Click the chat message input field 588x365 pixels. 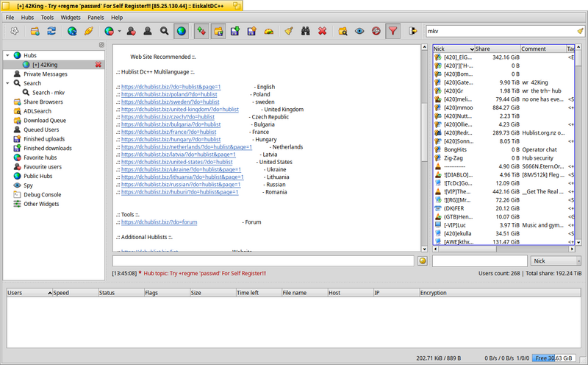[x=263, y=261]
